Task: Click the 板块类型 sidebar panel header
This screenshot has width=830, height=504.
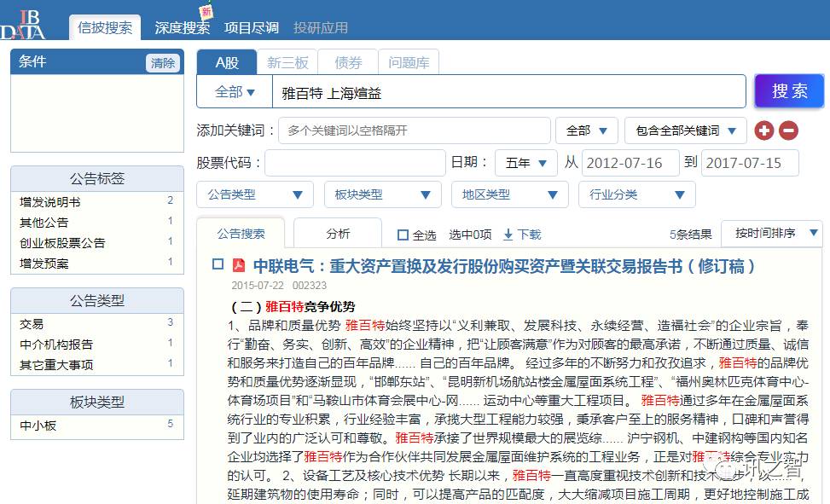Action: click(97, 403)
